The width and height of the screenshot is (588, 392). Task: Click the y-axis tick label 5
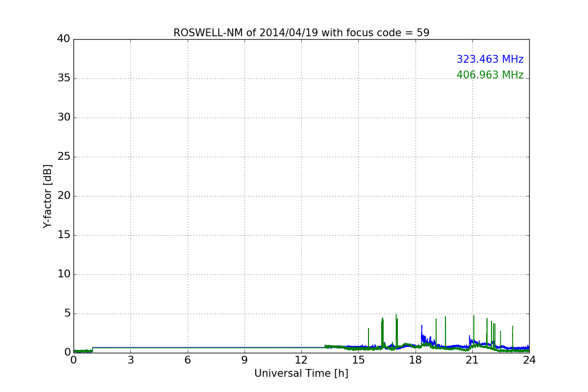click(x=67, y=314)
